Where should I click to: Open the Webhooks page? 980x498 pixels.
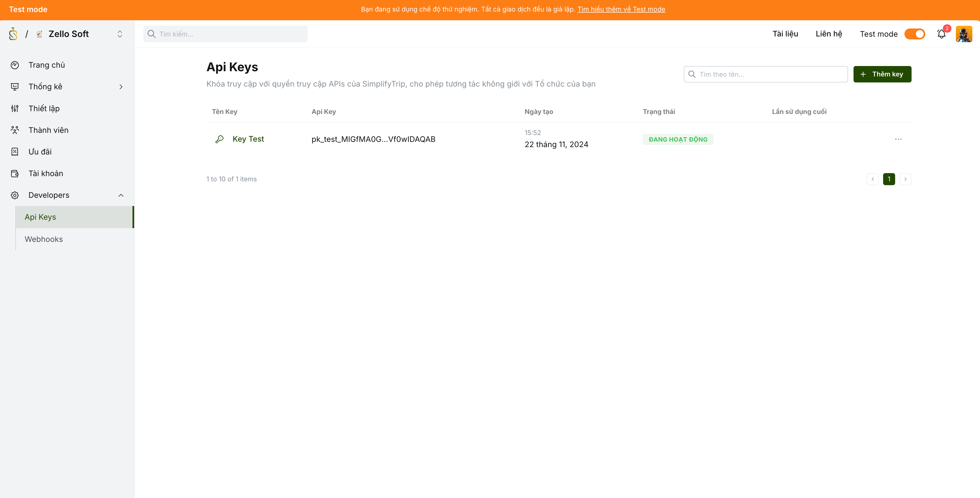pos(44,239)
